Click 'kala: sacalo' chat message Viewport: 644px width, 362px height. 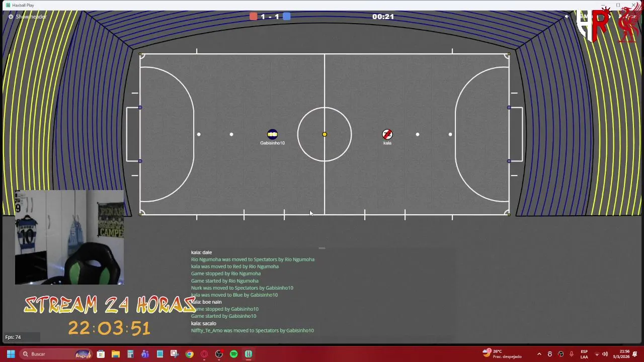coord(203,323)
